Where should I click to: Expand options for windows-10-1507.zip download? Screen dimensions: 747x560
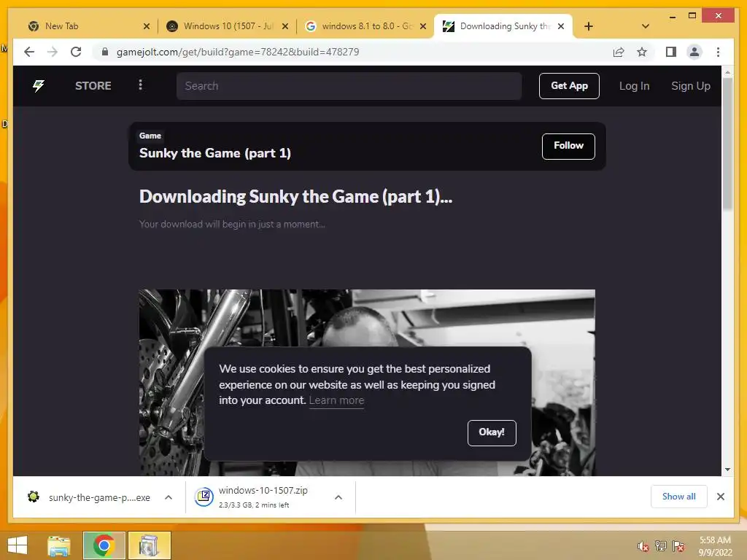338,497
